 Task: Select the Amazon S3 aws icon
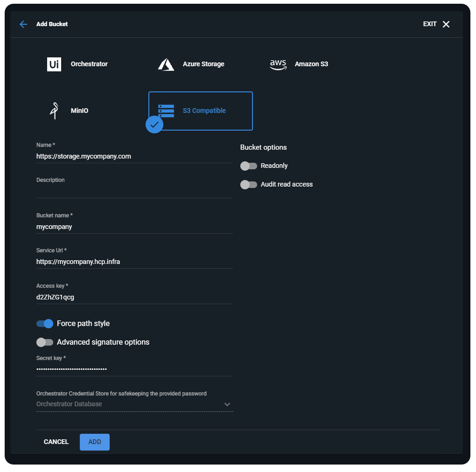point(278,64)
